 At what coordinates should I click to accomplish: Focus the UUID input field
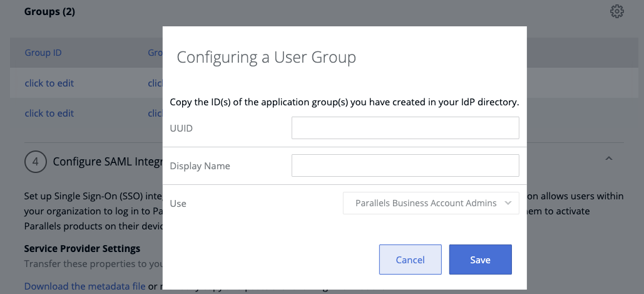coord(406,128)
